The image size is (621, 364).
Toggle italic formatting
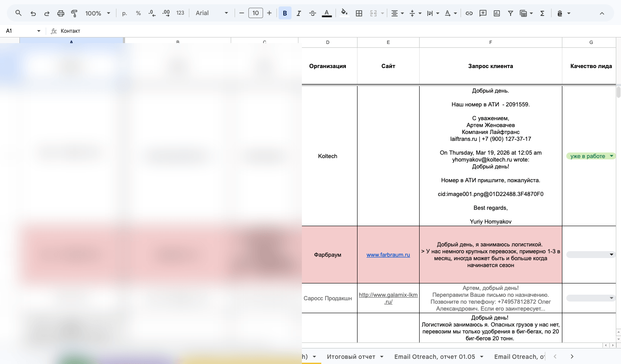tap(299, 13)
